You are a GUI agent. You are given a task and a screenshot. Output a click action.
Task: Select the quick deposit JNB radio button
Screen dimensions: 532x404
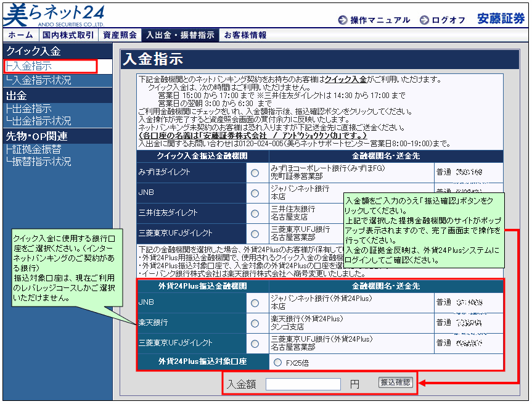click(255, 193)
